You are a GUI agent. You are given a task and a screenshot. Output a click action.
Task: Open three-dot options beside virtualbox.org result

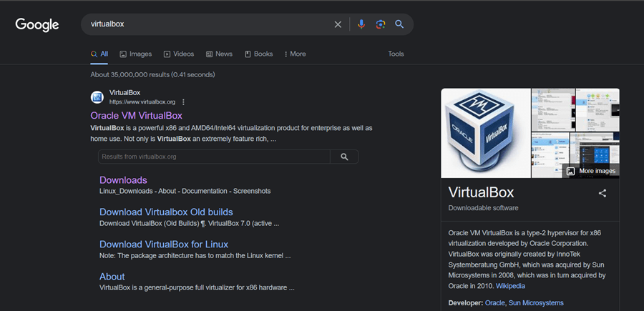pos(183,102)
